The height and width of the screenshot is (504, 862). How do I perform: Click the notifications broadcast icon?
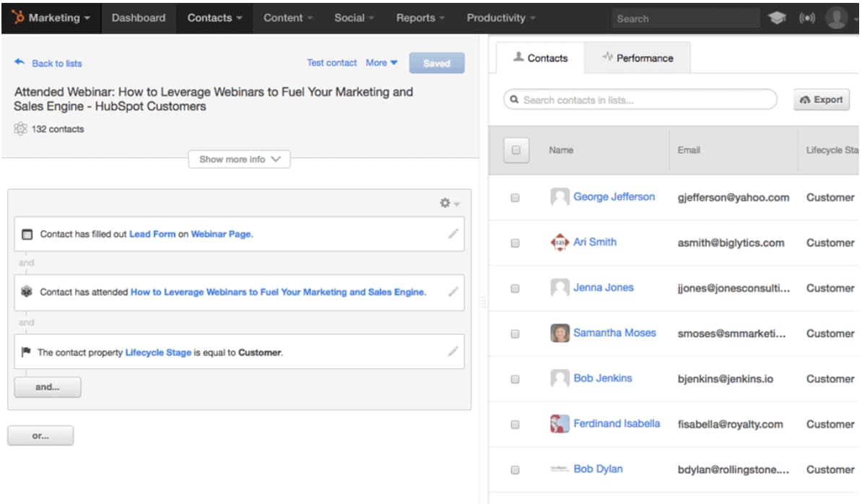click(x=806, y=18)
